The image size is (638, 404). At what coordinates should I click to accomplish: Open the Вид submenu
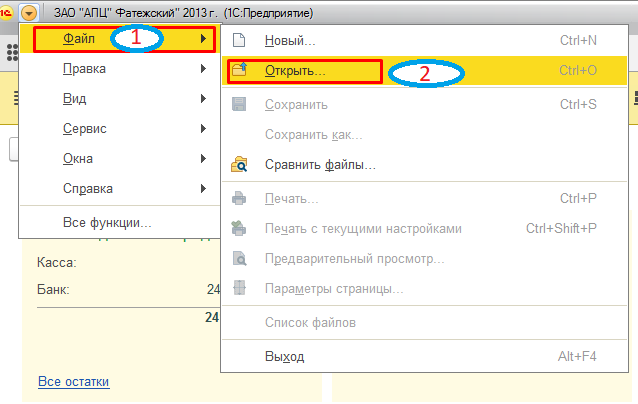click(x=120, y=99)
